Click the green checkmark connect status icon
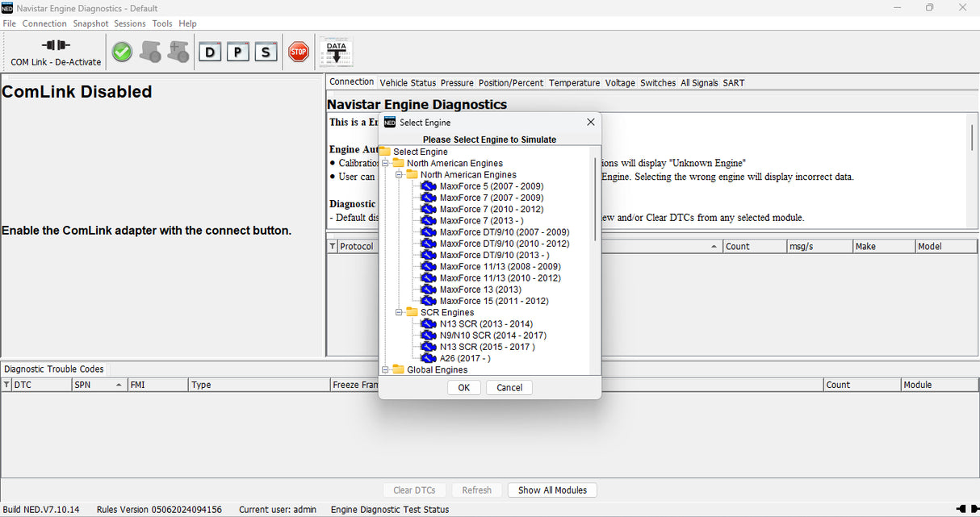The image size is (980, 517). coord(121,51)
